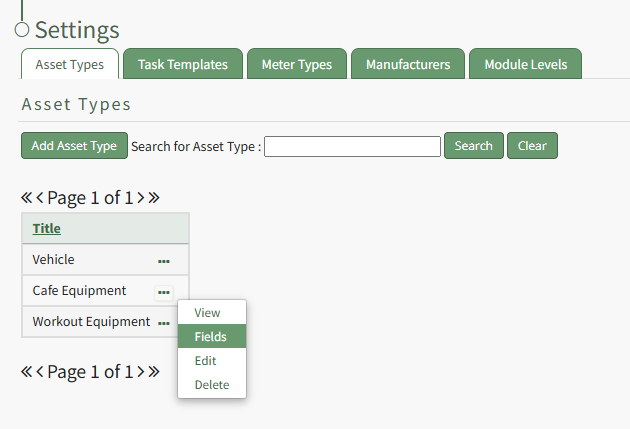Open the Meter Types tab

pos(296,64)
